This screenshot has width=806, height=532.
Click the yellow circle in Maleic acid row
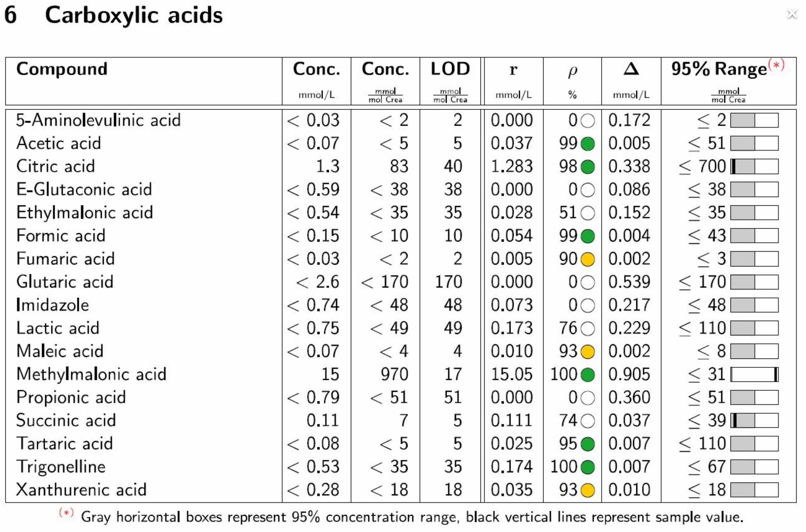tap(588, 352)
